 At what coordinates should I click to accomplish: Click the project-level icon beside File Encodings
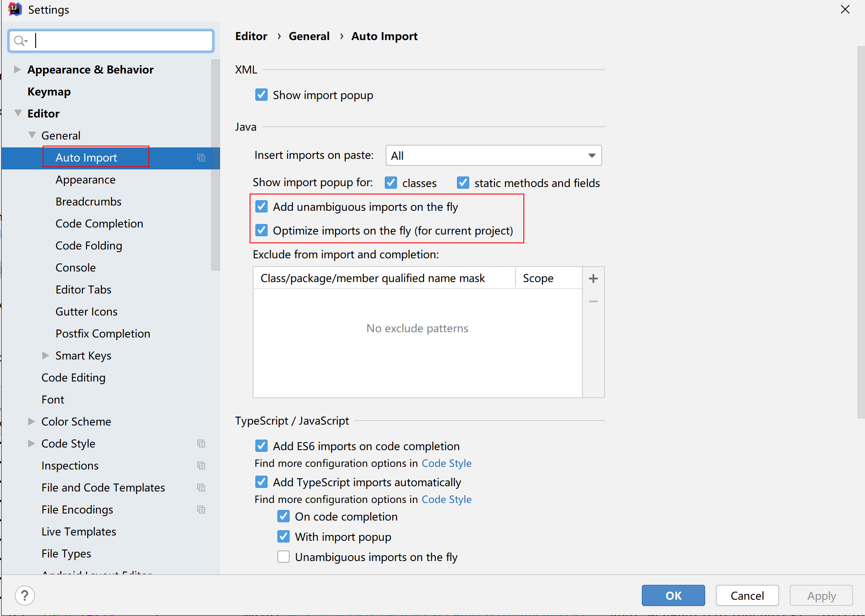(201, 510)
